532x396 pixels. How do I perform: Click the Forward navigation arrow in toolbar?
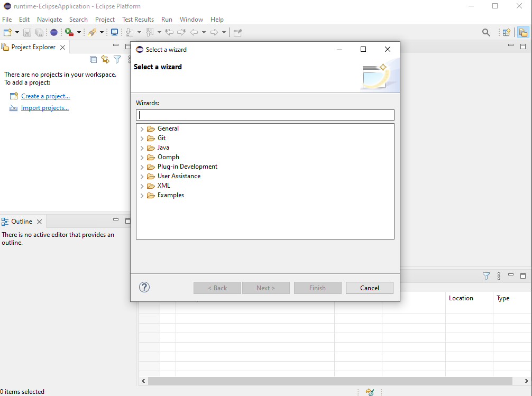(214, 32)
